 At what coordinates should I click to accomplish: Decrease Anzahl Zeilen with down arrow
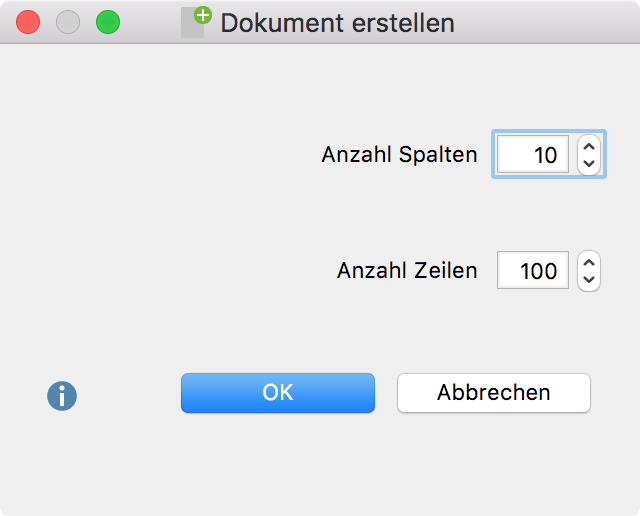589,280
